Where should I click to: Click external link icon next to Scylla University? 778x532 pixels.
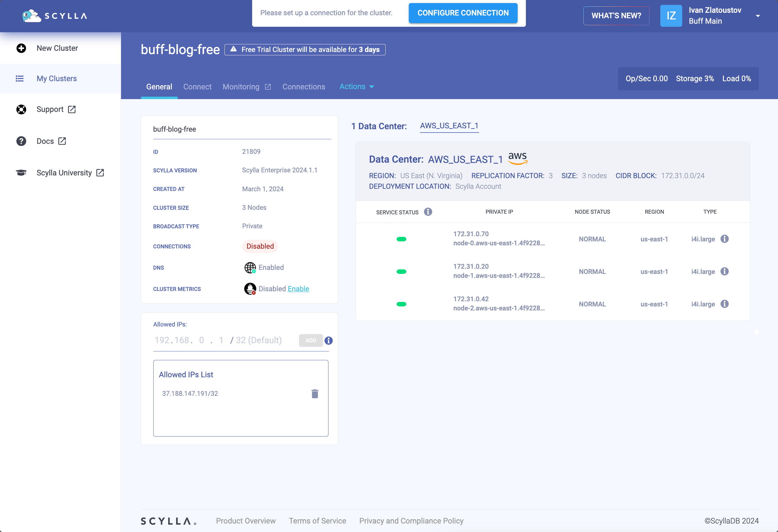click(100, 173)
